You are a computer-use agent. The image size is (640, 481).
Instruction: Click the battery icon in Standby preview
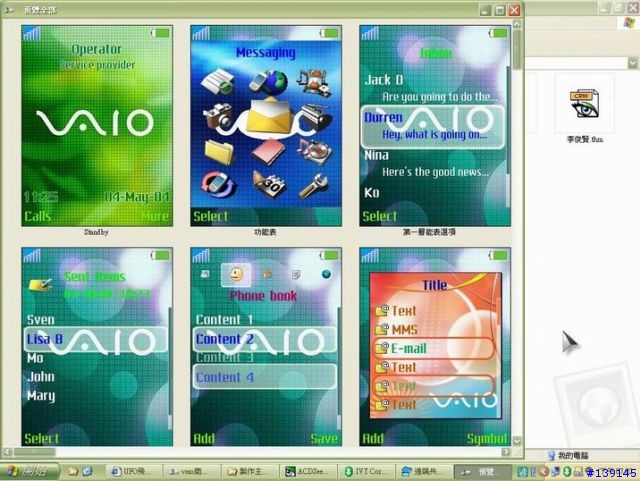(160, 33)
